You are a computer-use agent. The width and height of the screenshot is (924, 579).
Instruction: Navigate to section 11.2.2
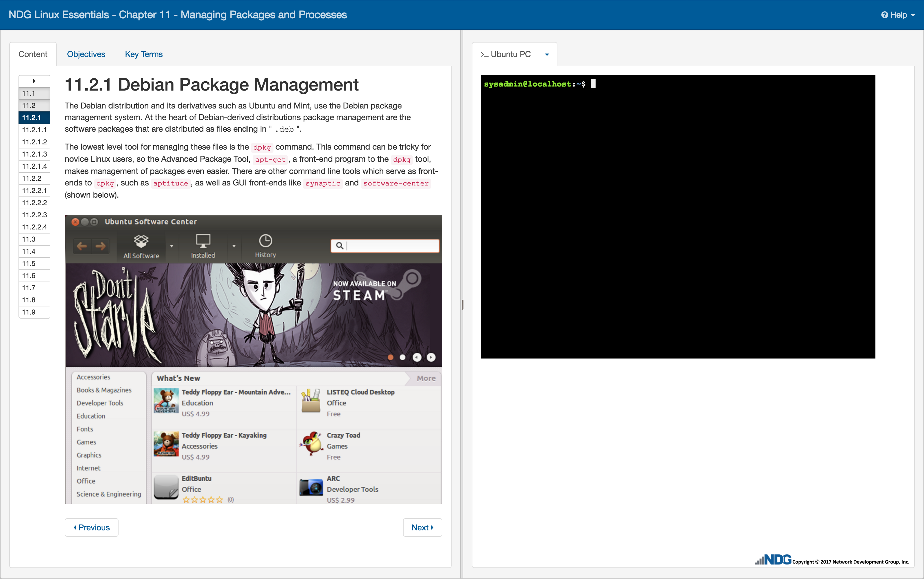click(x=34, y=179)
